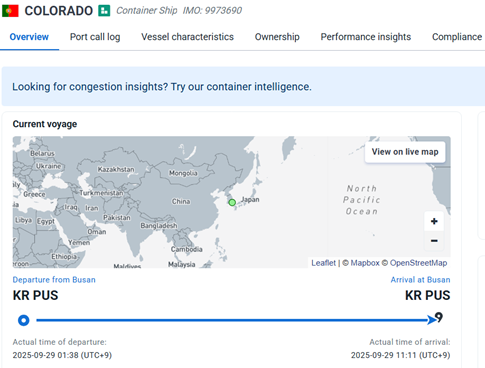Image resolution: width=485 pixels, height=368 pixels.
Task: Open Vessel characteristics tab
Action: [187, 37]
